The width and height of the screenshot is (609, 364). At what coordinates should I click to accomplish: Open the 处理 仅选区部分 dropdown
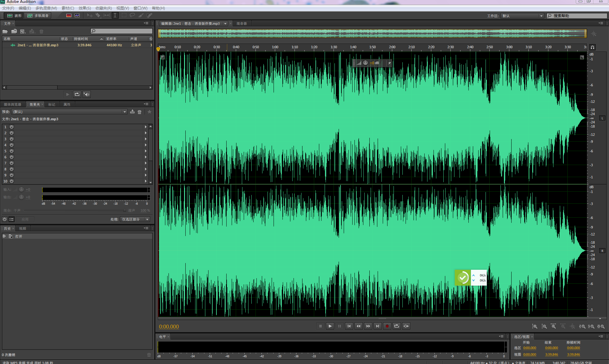point(147,219)
